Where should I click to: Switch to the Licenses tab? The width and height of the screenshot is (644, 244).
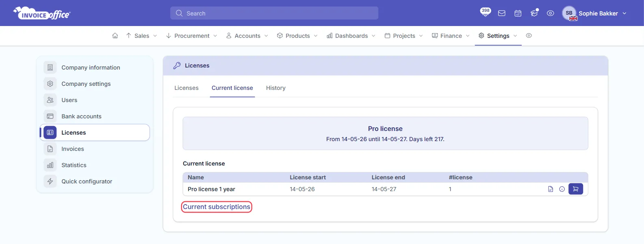tap(186, 88)
